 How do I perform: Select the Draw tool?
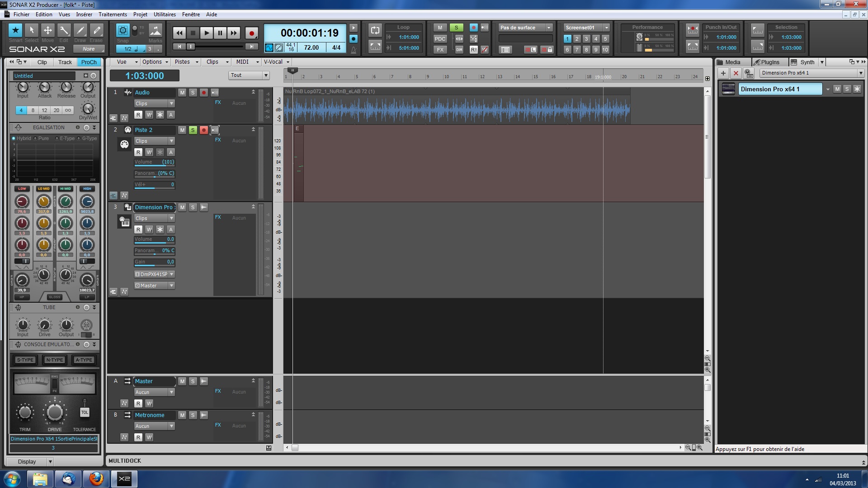[x=80, y=30]
